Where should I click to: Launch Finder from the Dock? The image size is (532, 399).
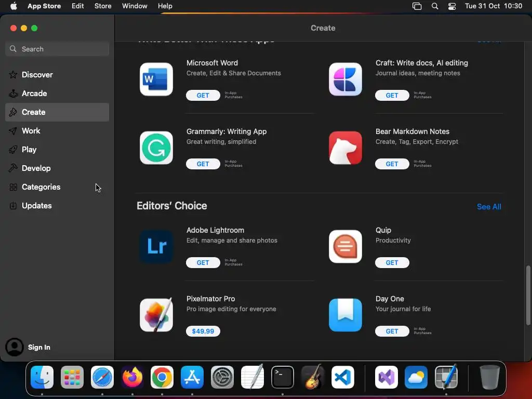tap(42, 377)
